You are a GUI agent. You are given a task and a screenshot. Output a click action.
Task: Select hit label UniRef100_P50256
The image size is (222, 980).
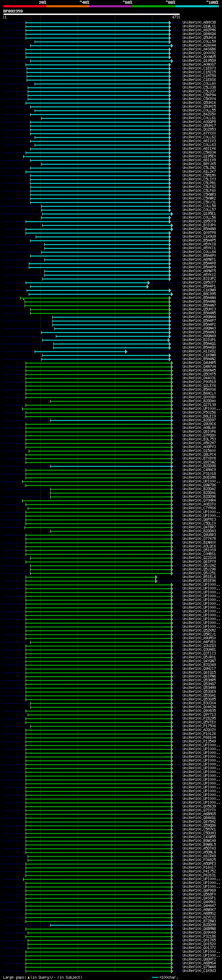click(x=199, y=413)
